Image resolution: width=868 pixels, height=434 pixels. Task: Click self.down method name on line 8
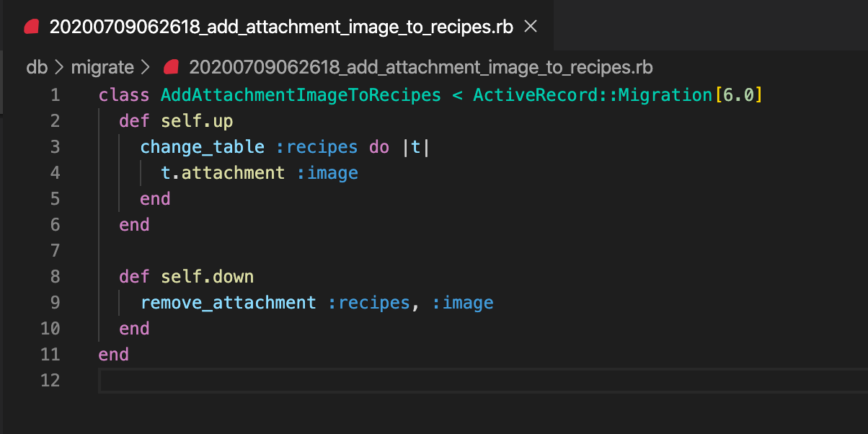click(208, 277)
